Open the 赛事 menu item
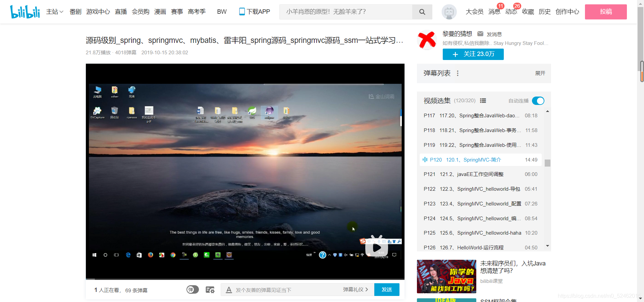Image resolution: width=644 pixels, height=302 pixels. (177, 12)
